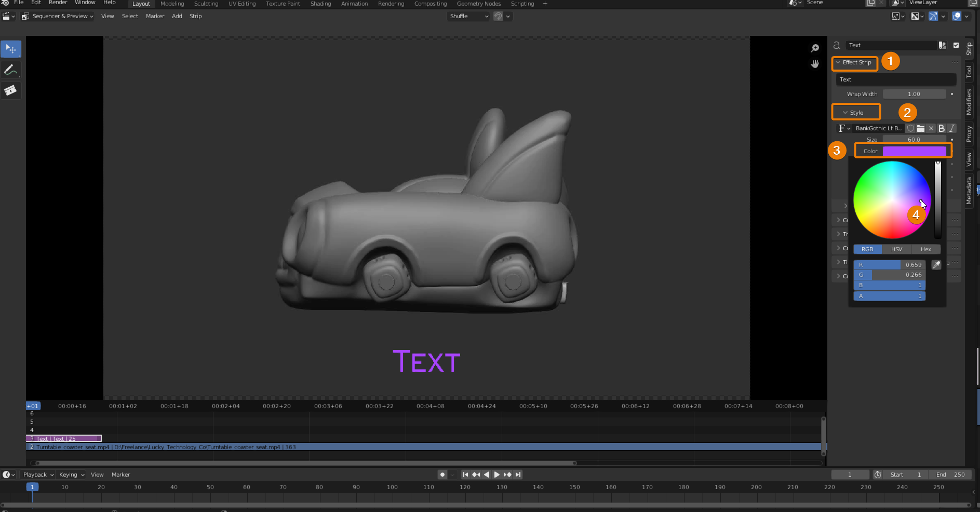The width and height of the screenshot is (980, 512).
Task: Toggle italic text style
Action: pos(952,128)
